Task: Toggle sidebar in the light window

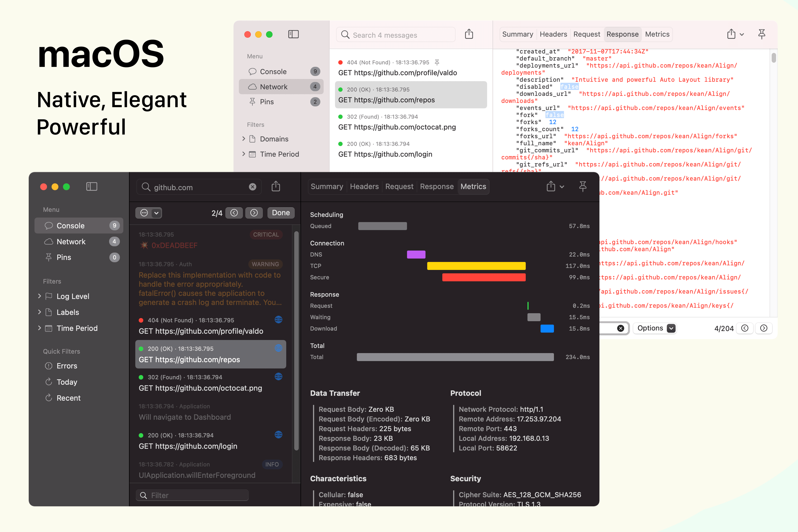Action: pyautogui.click(x=293, y=34)
